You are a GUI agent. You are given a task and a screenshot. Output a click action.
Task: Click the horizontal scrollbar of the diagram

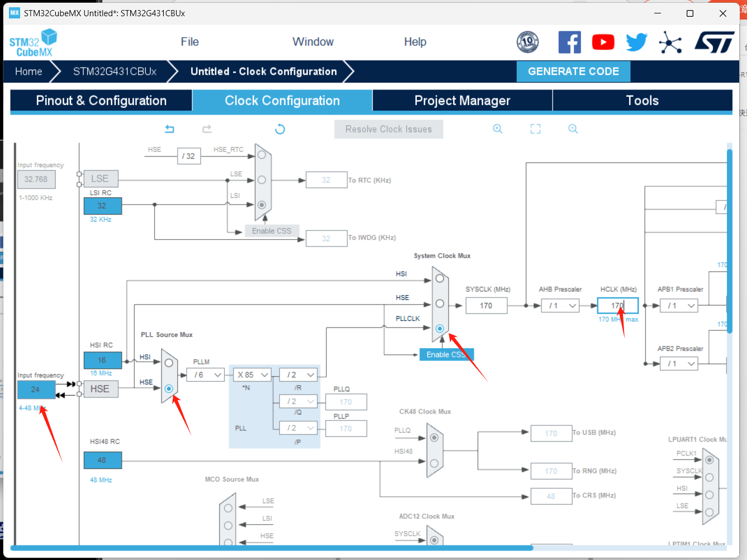272,548
